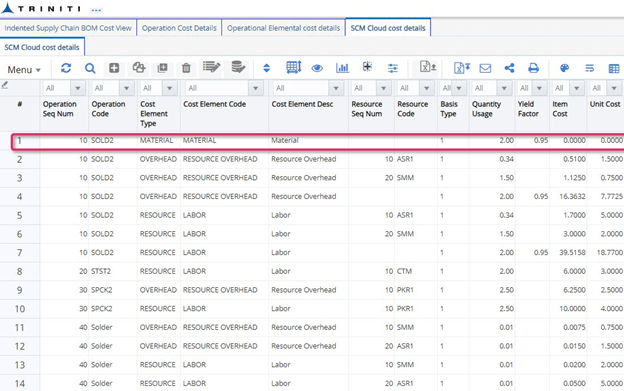Click the MATERIAL cost element code cell
Image resolution: width=624 pixels, height=391 pixels.
[199, 140]
